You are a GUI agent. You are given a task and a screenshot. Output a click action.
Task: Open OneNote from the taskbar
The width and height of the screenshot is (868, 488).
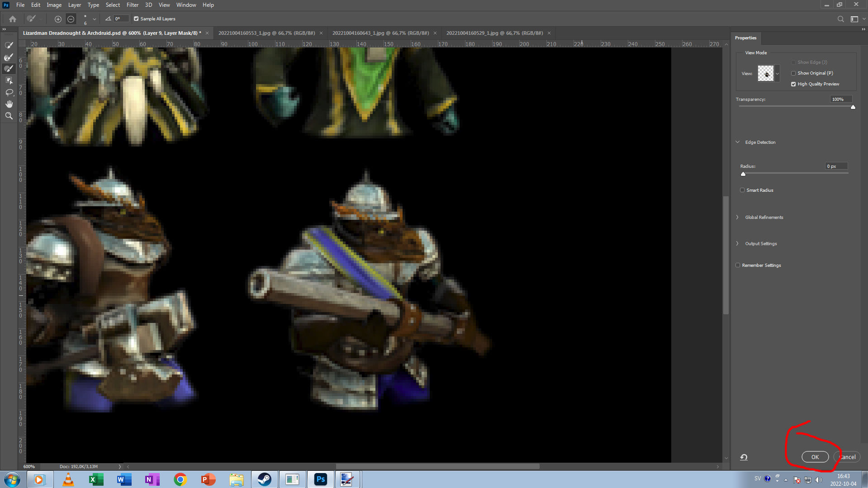coord(152,479)
